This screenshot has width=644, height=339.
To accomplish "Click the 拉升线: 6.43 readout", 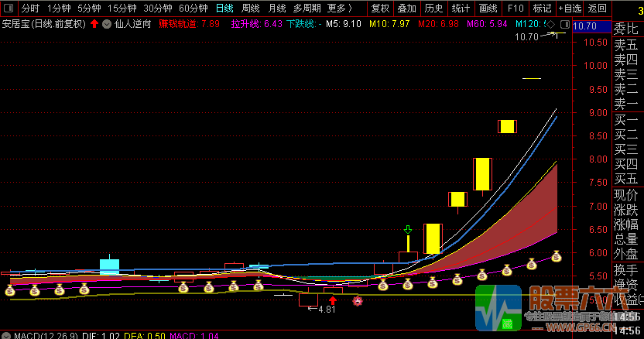I will [x=256, y=24].
